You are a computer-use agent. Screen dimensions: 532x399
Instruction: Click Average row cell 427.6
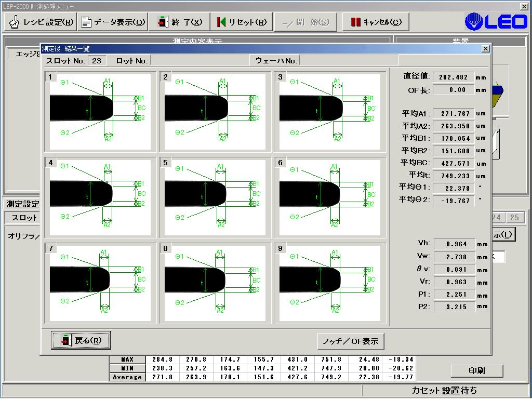tap(298, 377)
